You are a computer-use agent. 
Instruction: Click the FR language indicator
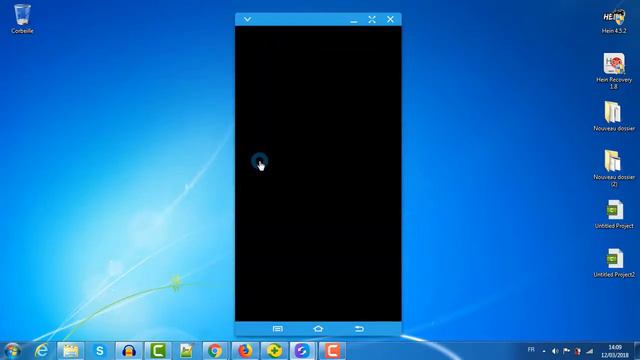coord(531,350)
